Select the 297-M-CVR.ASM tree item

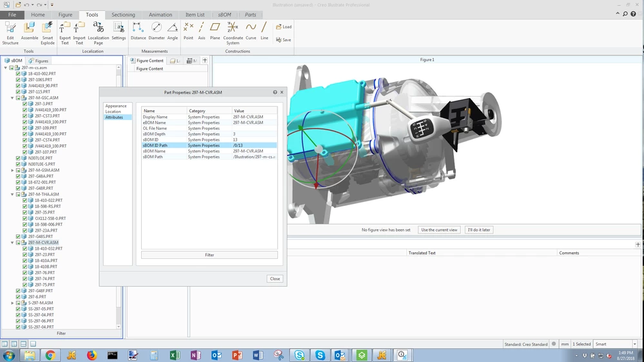43,243
